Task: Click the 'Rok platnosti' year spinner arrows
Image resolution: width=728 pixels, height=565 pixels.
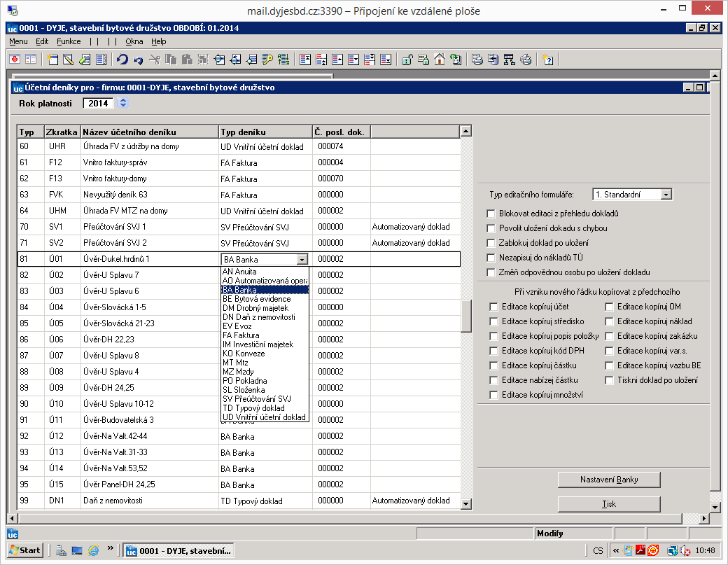Action: (x=123, y=103)
